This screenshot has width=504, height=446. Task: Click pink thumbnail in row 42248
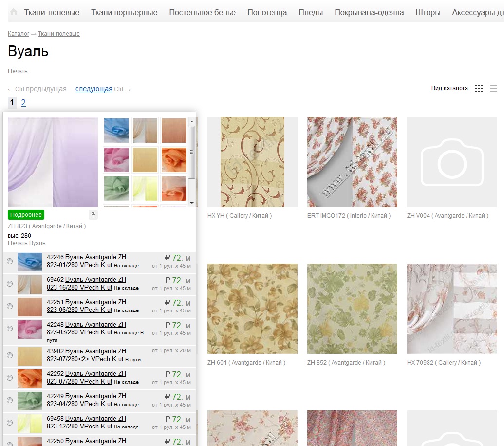[x=30, y=329]
